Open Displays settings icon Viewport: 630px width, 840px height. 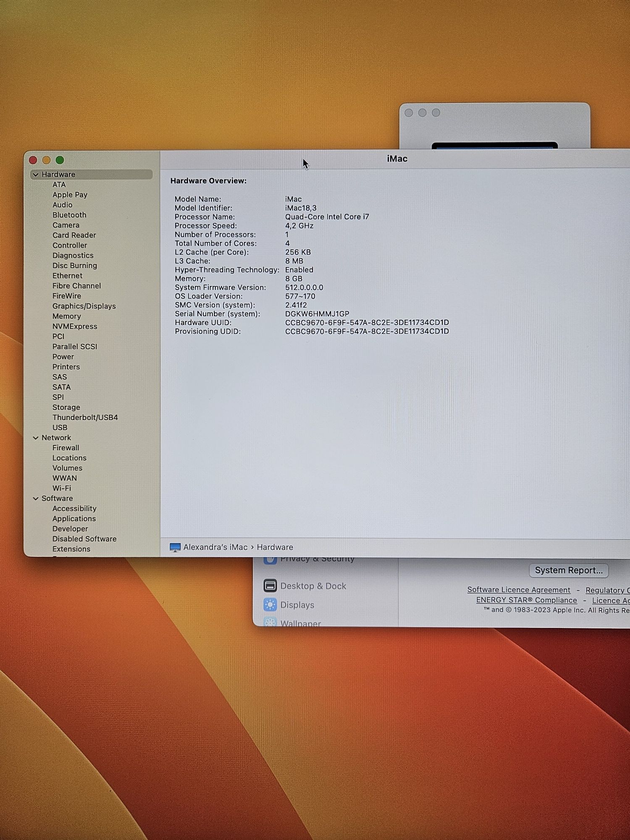pyautogui.click(x=270, y=605)
